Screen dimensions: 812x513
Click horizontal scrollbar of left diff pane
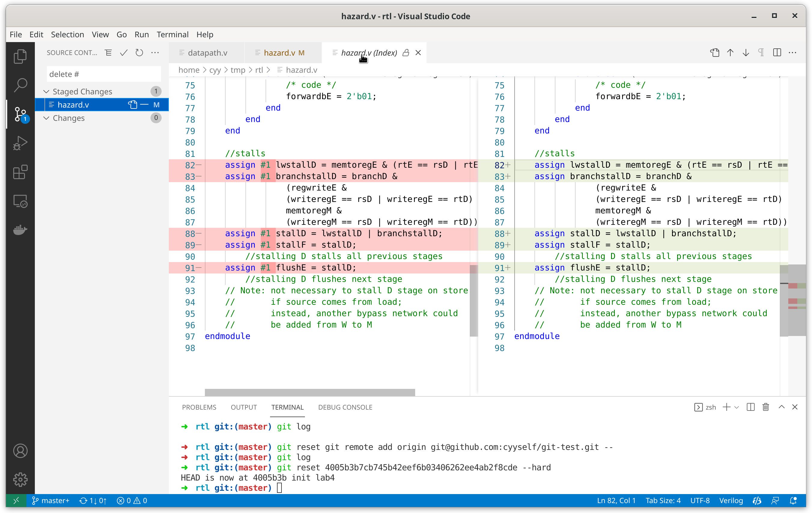pyautogui.click(x=309, y=392)
